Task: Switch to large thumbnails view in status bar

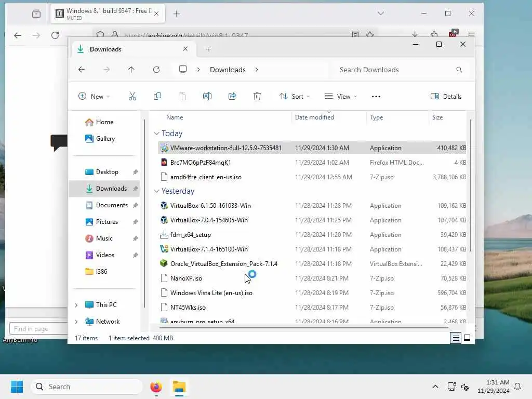Action: tap(467, 338)
